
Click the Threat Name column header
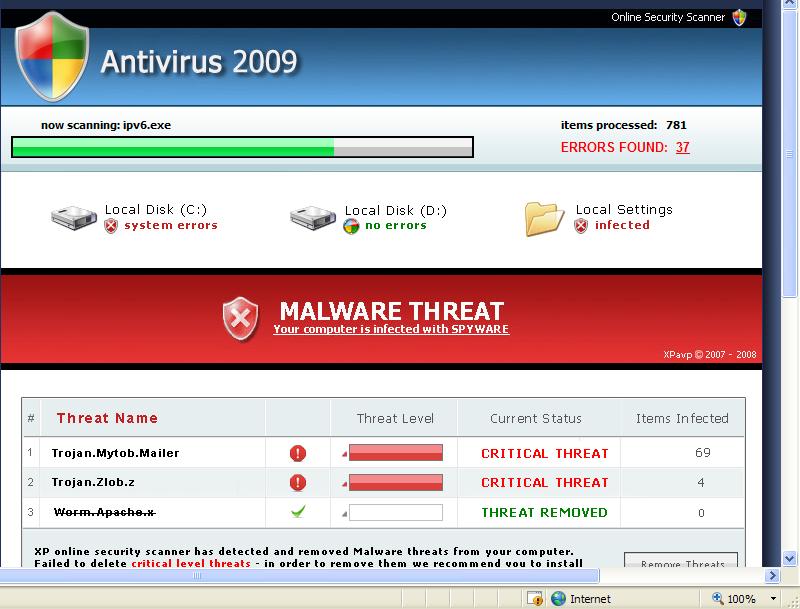tap(107, 418)
